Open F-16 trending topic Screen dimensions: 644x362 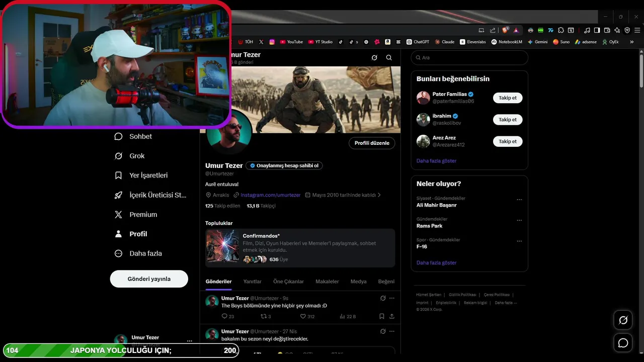pyautogui.click(x=422, y=246)
